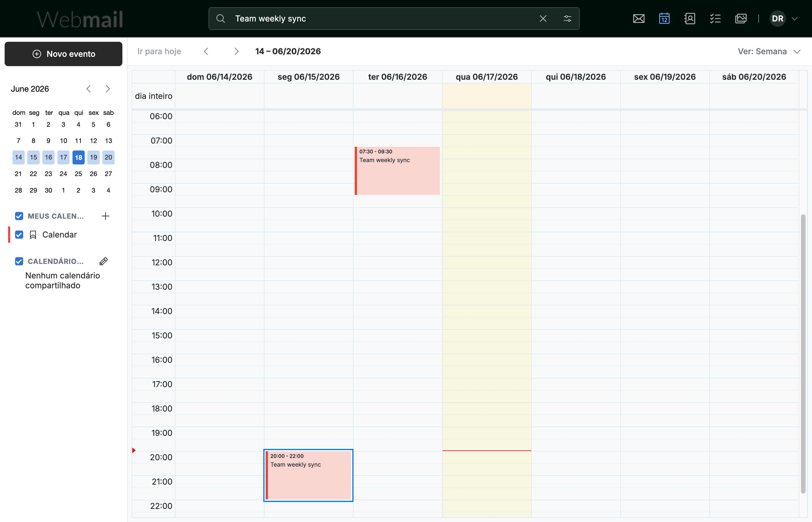
Task: Click the search magnifier icon
Action: (221, 19)
